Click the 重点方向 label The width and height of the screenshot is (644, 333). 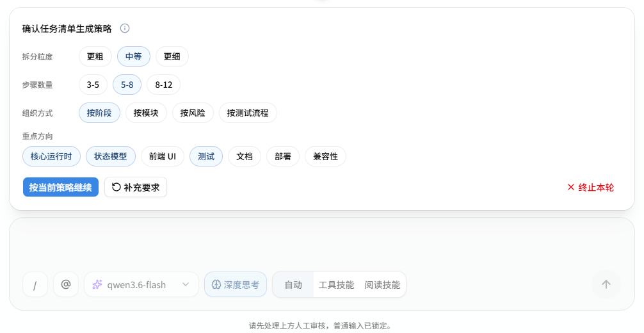(x=37, y=136)
